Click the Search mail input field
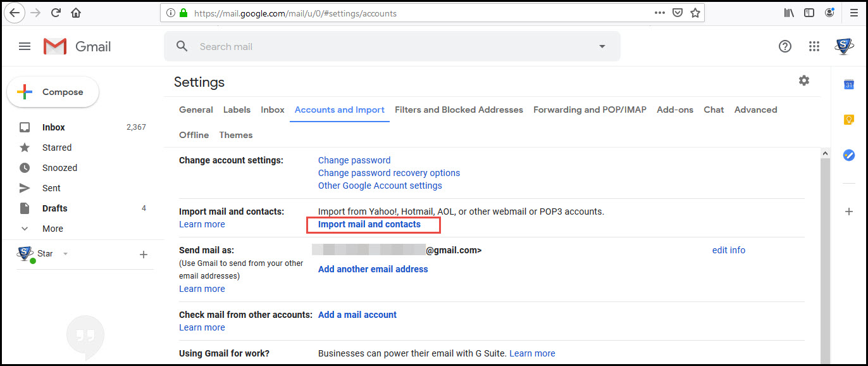Image resolution: width=868 pixels, height=366 pixels. 392,46
